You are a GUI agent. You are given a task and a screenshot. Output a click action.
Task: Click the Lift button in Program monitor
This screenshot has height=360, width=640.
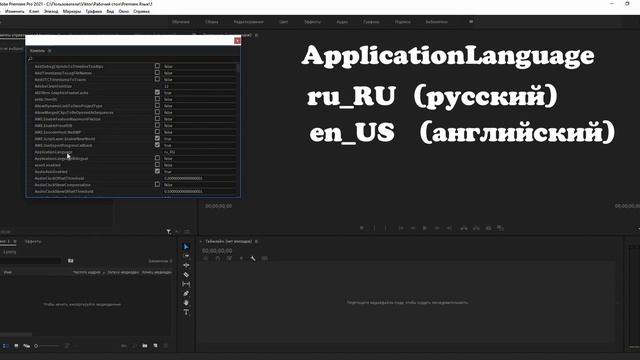[x=464, y=228]
